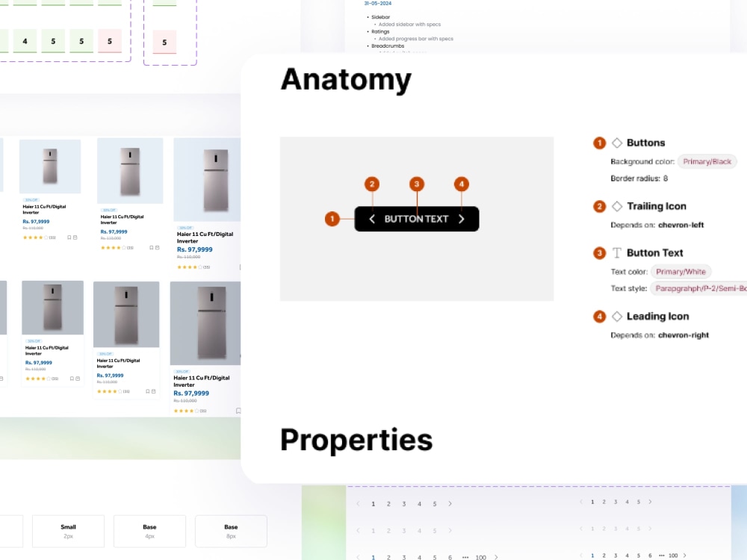Click the 'Background color:' label
The image size is (747, 560).
[642, 161]
